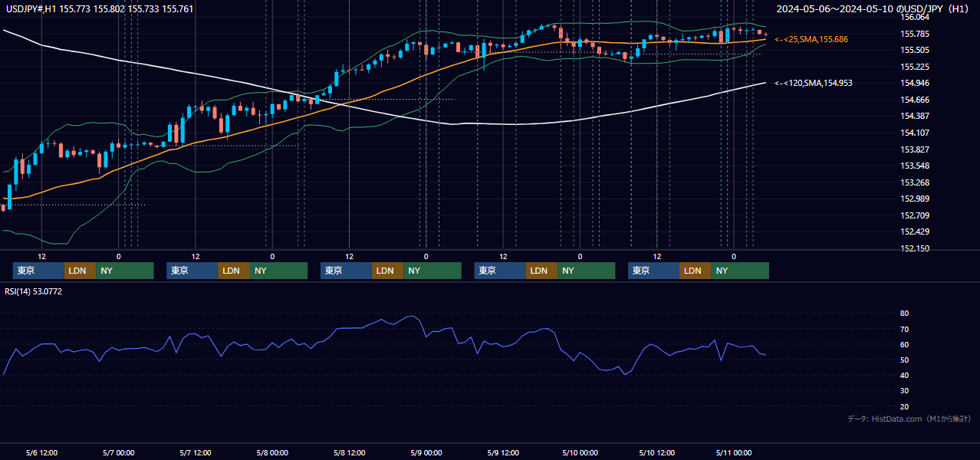The height and width of the screenshot is (460, 980).
Task: Click the 5/9 12:00 date label
Action: pos(503,452)
